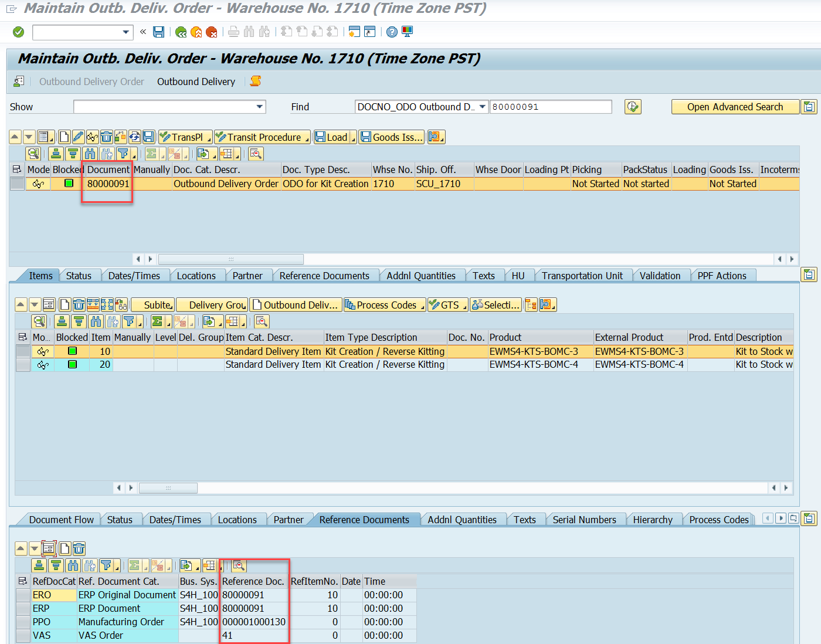Viewport: 821px width, 644px height.
Task: Click select-all icon of items table
Action: click(23, 337)
